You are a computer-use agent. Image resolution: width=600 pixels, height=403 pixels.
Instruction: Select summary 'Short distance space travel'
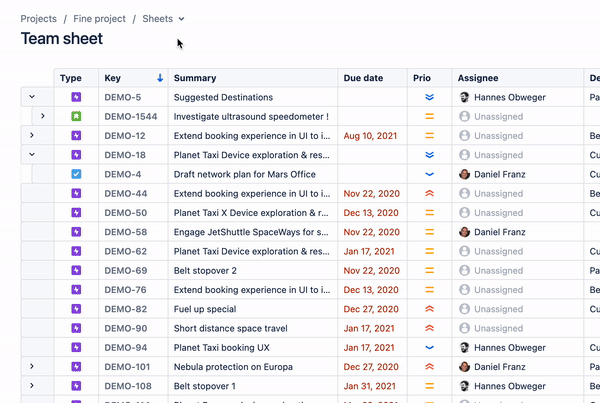(x=230, y=328)
